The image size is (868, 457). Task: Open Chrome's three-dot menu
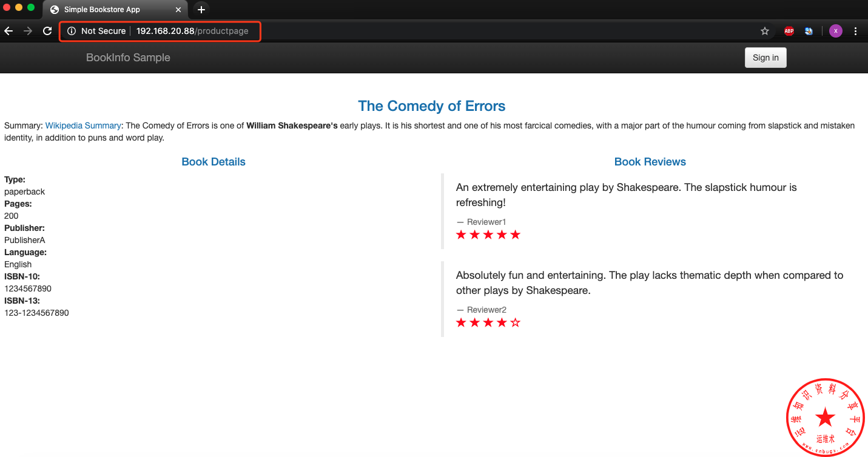tap(856, 31)
